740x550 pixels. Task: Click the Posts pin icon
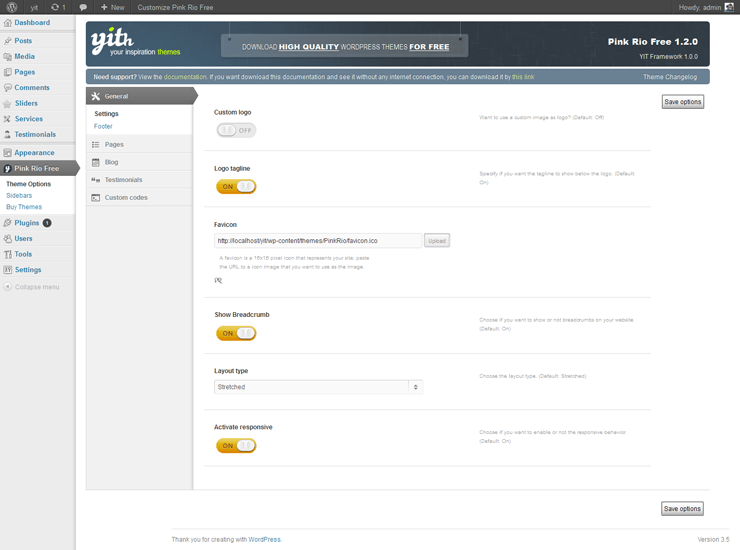pyautogui.click(x=8, y=41)
